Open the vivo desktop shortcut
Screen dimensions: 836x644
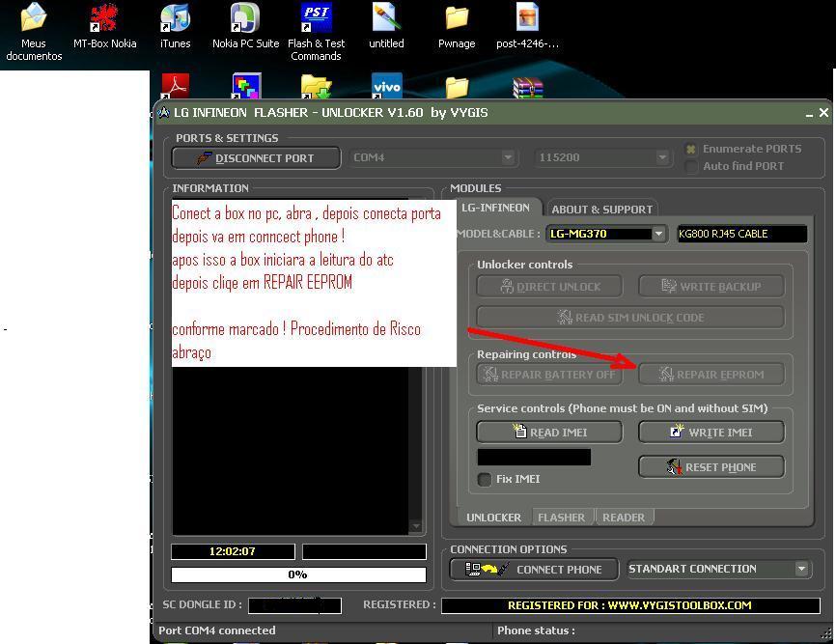pyautogui.click(x=386, y=86)
